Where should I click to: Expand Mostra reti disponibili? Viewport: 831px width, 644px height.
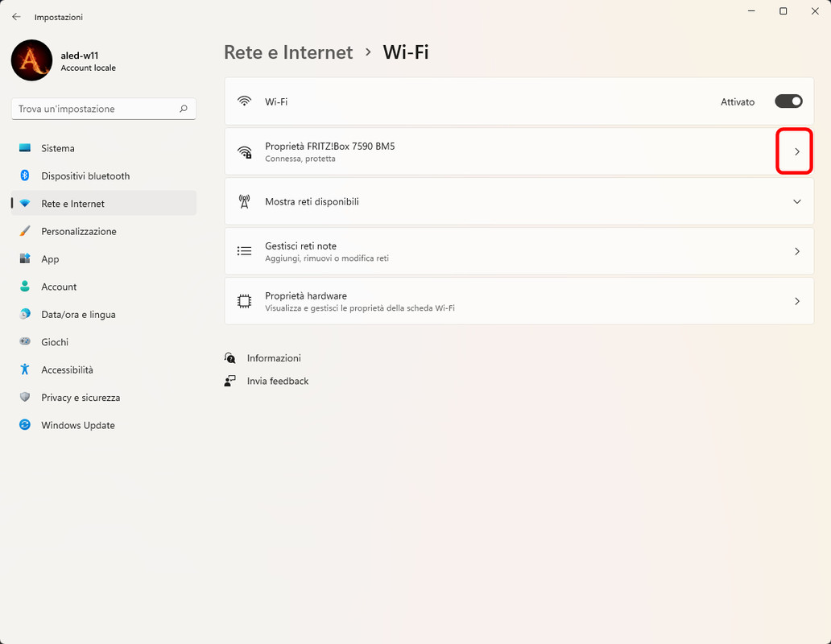click(797, 201)
